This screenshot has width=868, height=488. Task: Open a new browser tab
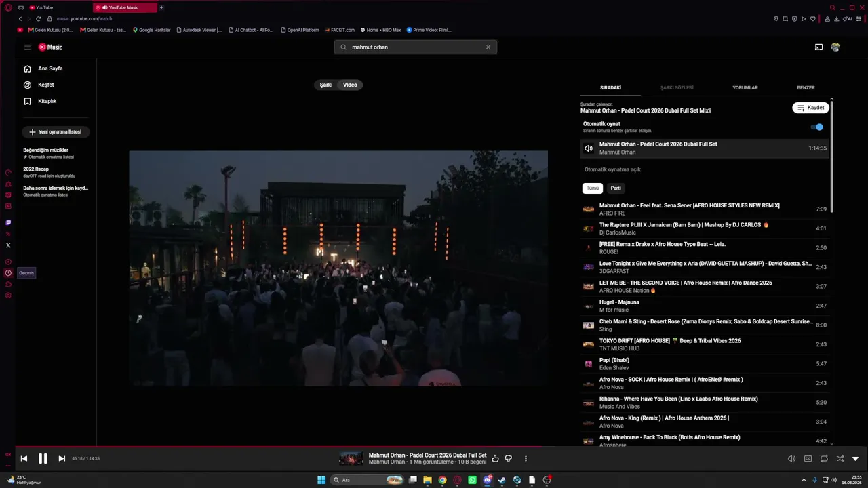click(x=161, y=7)
